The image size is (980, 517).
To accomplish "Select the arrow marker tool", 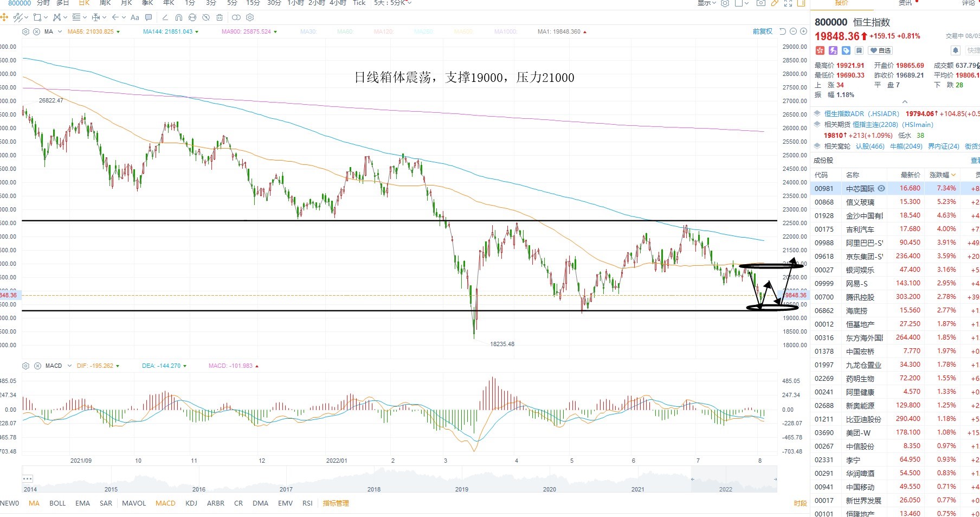I will tap(115, 17).
